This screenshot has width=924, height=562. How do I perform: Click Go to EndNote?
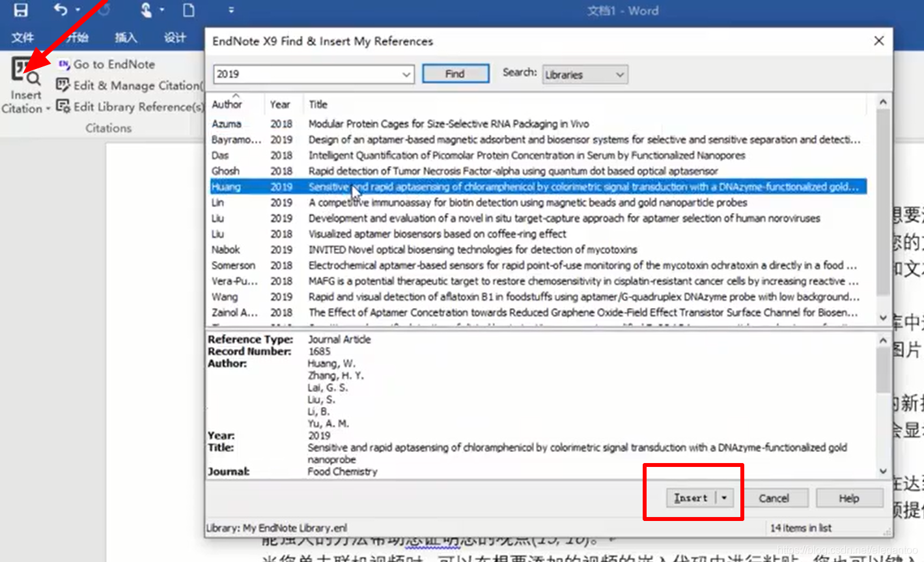107,64
